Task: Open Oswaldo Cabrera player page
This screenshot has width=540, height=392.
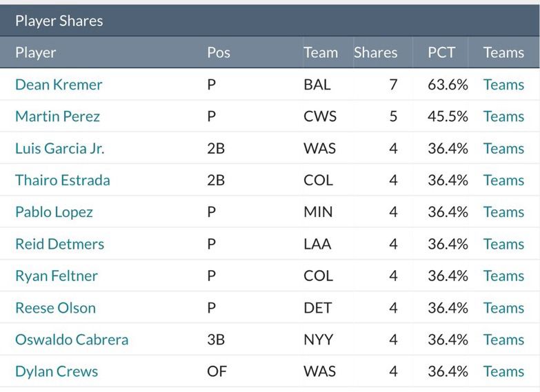Action: (72, 340)
